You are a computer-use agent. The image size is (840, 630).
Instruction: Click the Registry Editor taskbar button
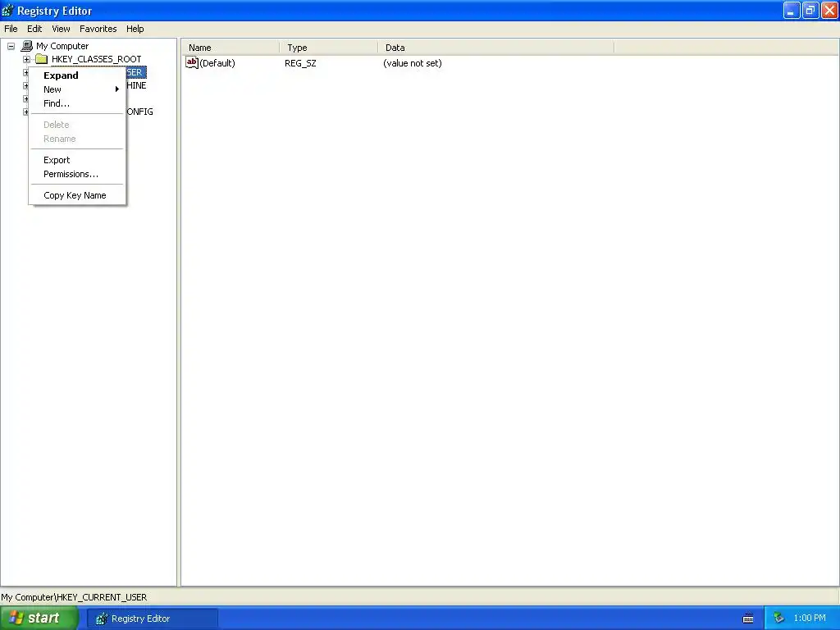pos(153,619)
